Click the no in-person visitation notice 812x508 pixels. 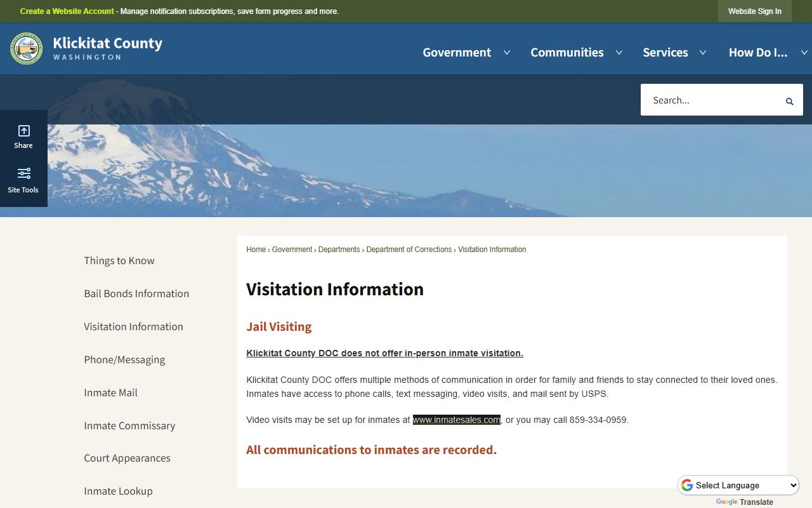(384, 353)
